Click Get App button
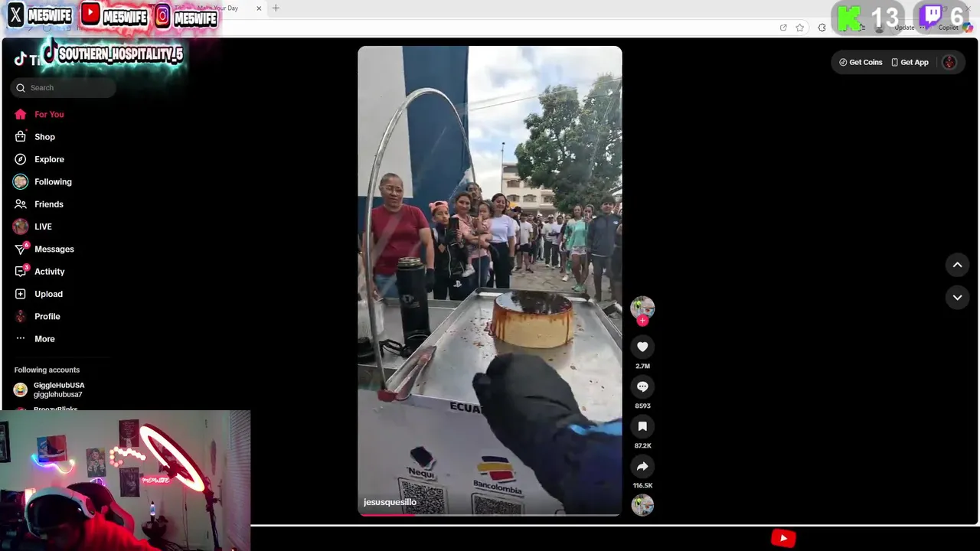 tap(910, 62)
